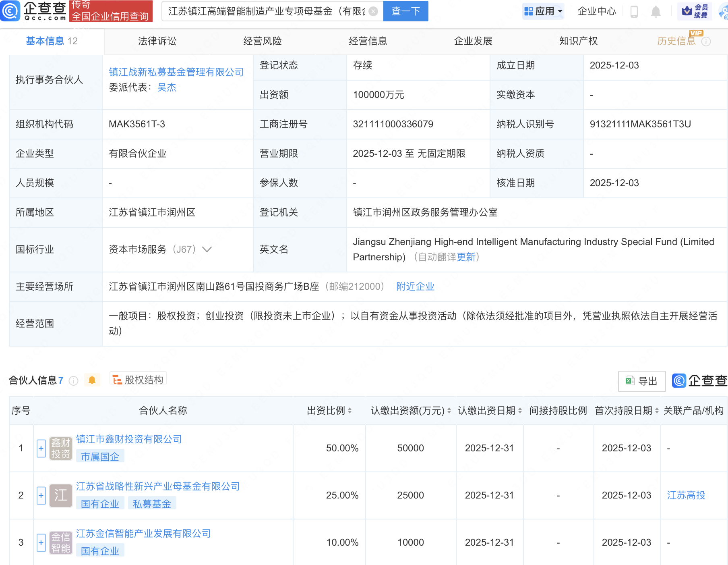728x565 pixels.
Task: Click the info icon beside 历史信息
Action: [x=706, y=42]
